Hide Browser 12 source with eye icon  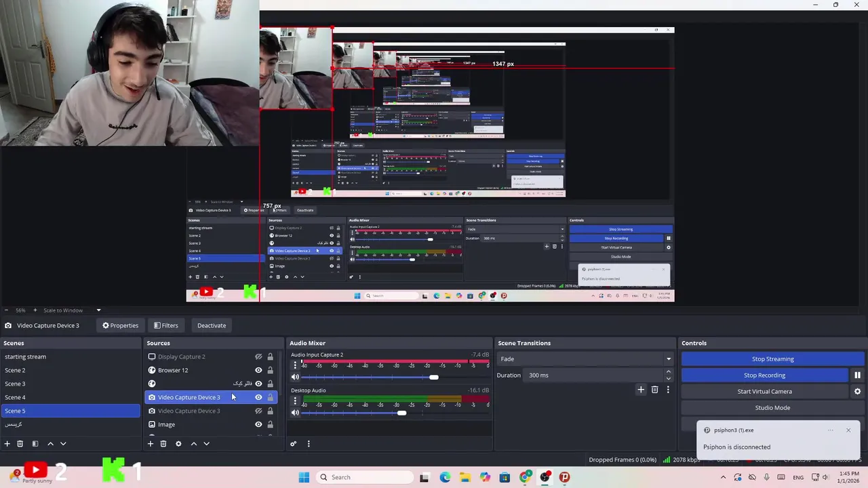pos(258,370)
